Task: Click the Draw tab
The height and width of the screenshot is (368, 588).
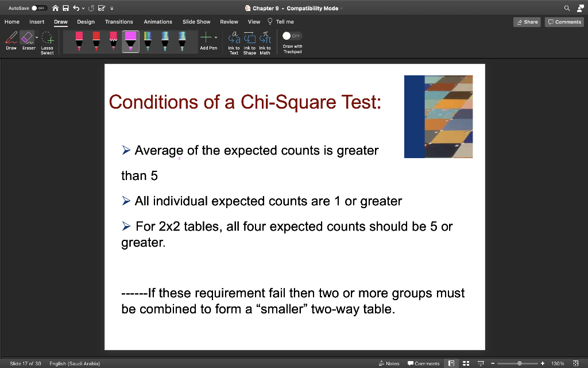Action: (61, 22)
